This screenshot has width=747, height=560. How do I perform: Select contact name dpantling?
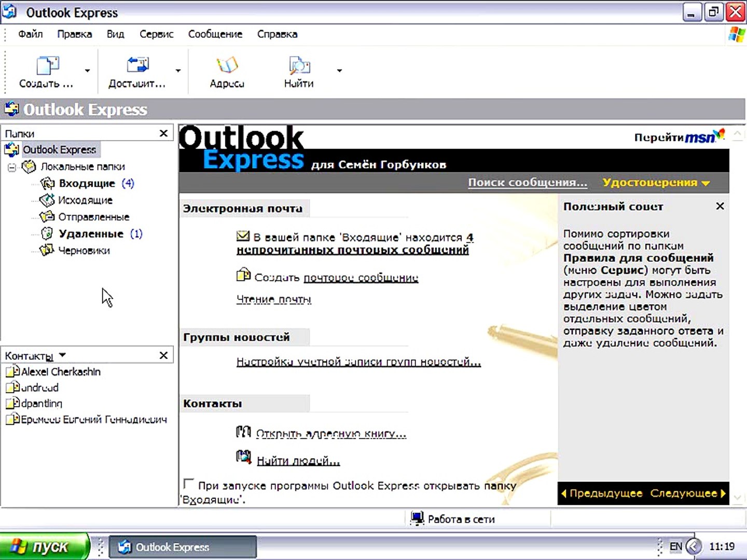tap(41, 403)
